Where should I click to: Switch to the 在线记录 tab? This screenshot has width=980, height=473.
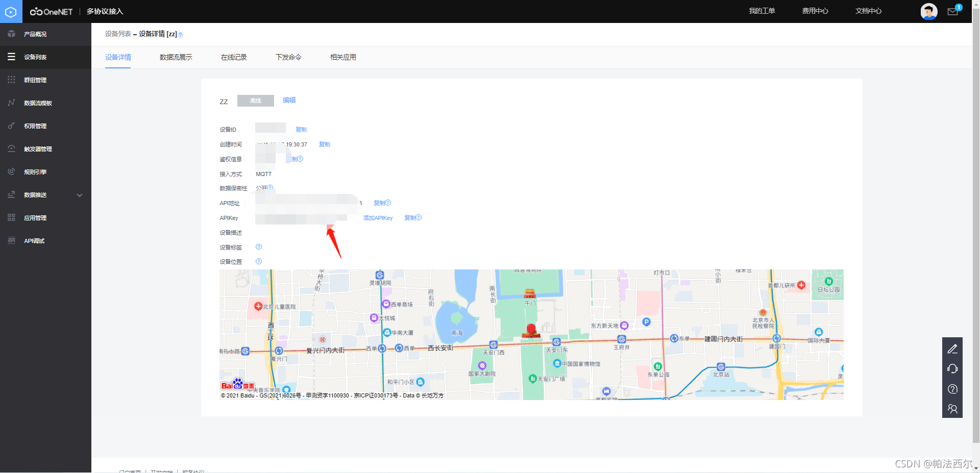coord(234,57)
